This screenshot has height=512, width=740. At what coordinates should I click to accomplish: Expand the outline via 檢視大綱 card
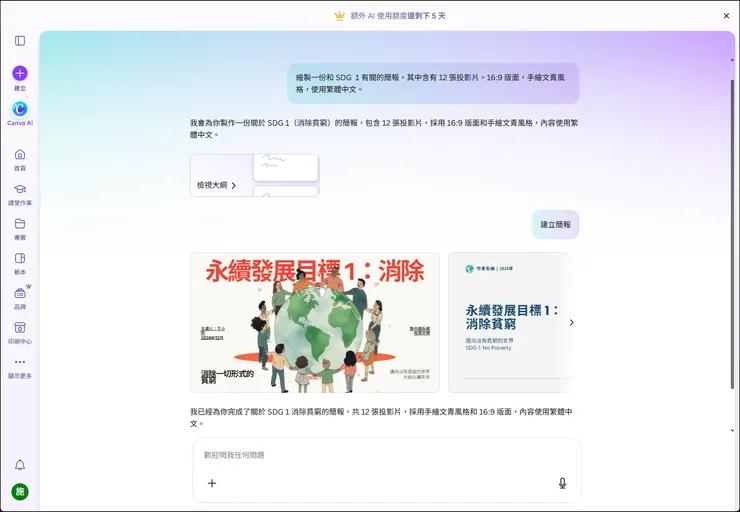pos(254,175)
